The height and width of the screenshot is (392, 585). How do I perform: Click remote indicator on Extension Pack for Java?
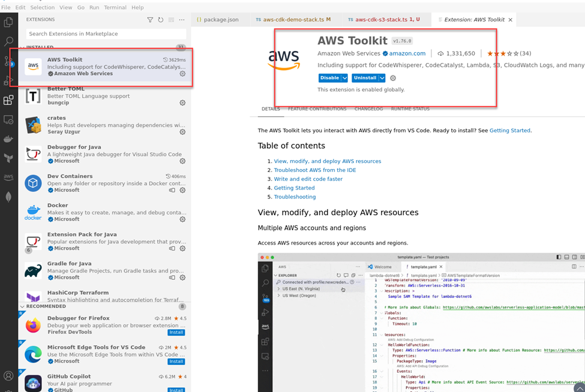point(172,248)
